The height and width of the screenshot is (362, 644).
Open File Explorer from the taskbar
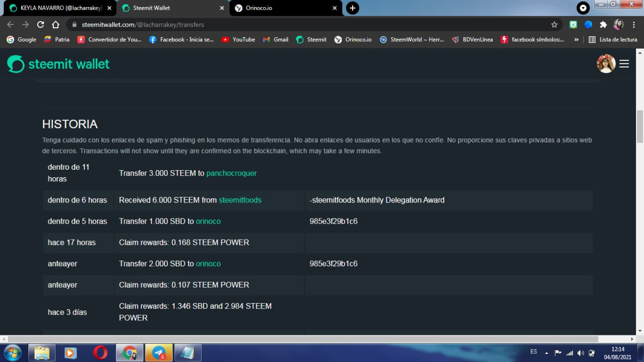(42, 352)
